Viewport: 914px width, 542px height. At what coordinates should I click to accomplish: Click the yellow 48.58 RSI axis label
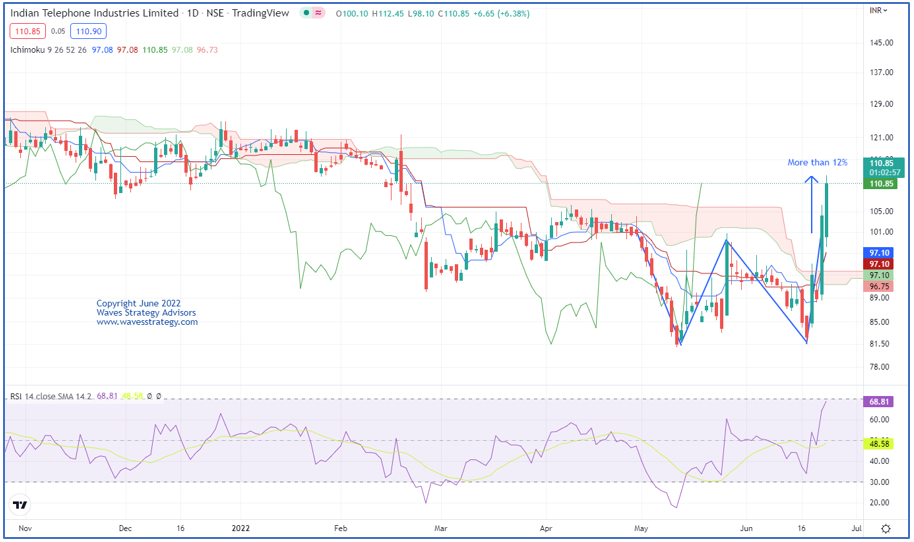pyautogui.click(x=878, y=444)
